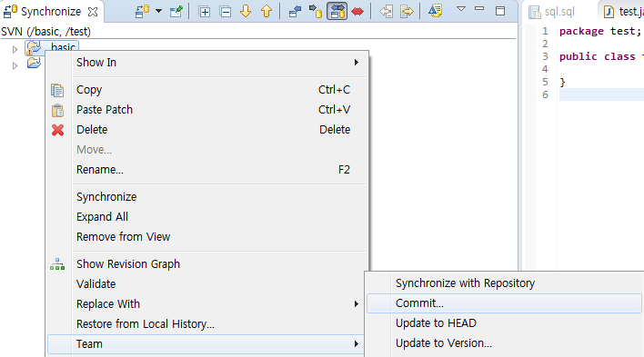This screenshot has width=644, height=357.
Task: Click the Collapse All toolbar icon
Action: 226,12
